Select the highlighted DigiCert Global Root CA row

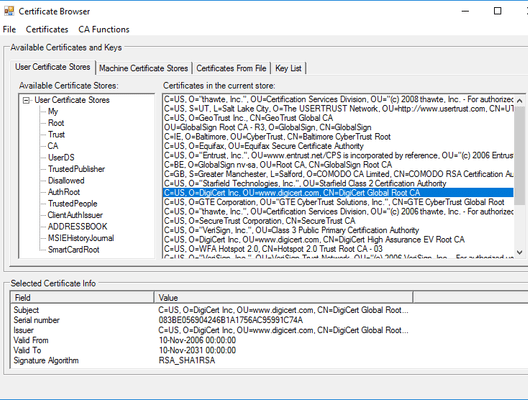click(338, 193)
